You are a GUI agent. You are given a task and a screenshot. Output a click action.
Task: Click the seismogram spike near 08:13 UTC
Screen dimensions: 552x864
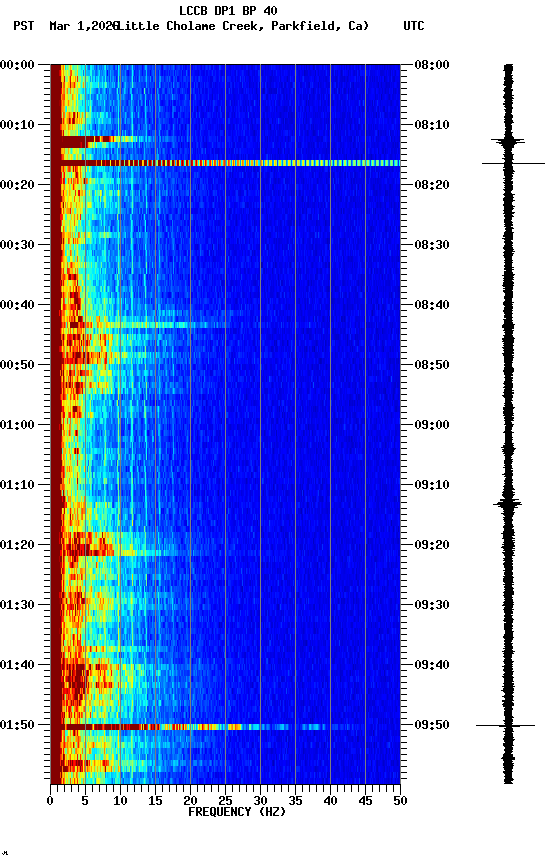(x=508, y=142)
